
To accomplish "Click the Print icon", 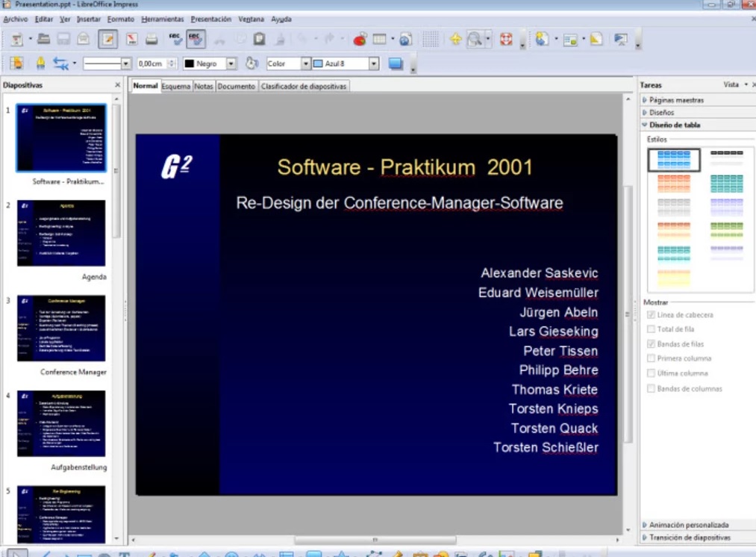I will (151, 39).
